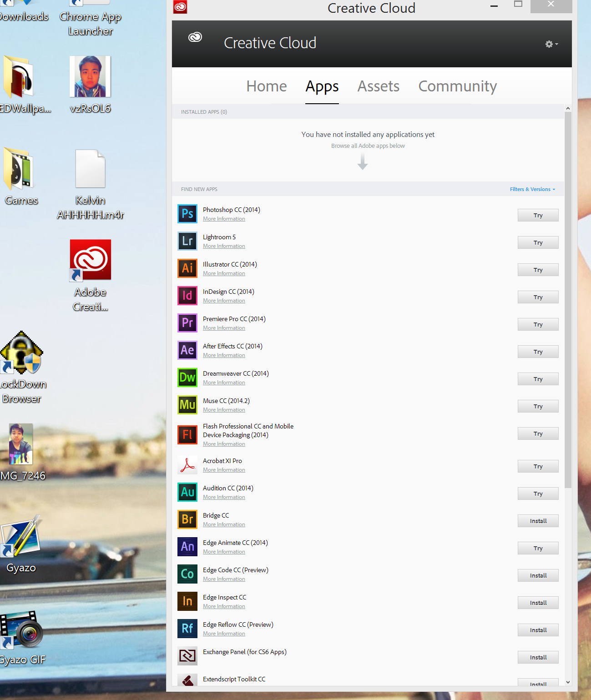Screen dimensions: 591x700
Task: Open the gear settings menu in header
Action: pyautogui.click(x=551, y=44)
